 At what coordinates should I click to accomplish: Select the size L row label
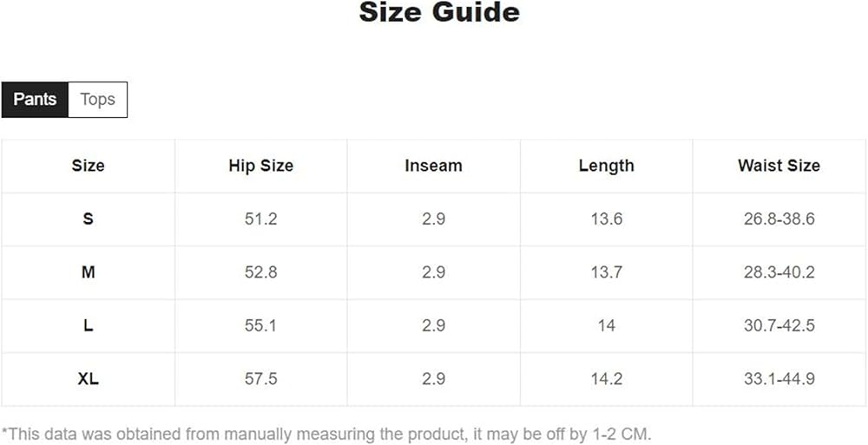tap(88, 326)
